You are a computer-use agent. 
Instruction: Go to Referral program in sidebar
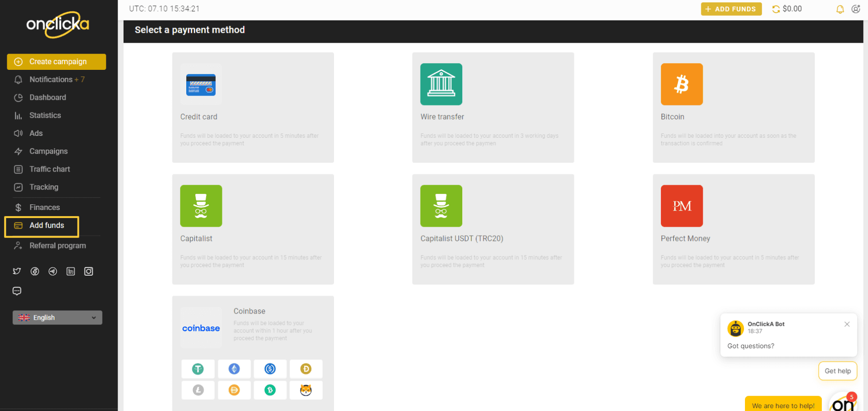[x=57, y=246]
